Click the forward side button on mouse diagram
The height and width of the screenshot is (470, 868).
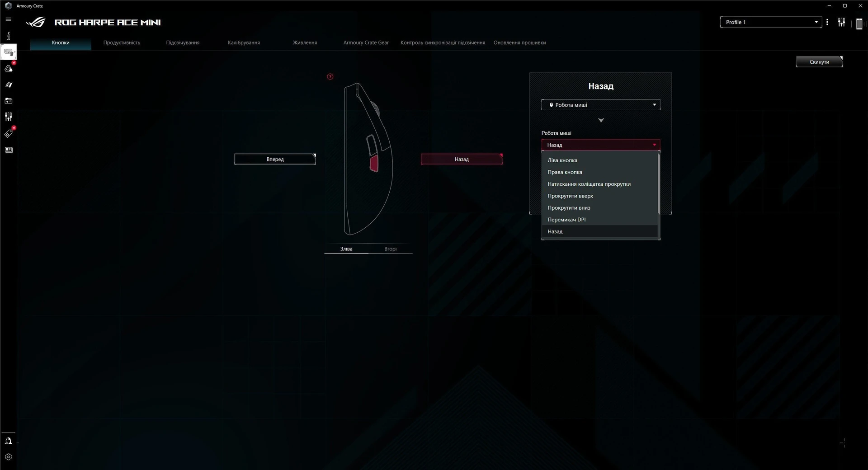(372, 145)
